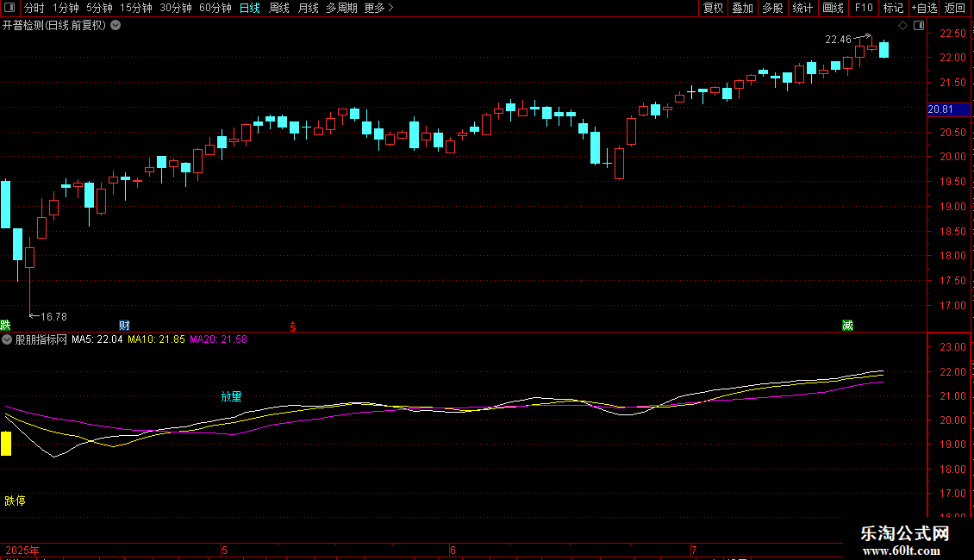Open F10 company information

[x=864, y=8]
